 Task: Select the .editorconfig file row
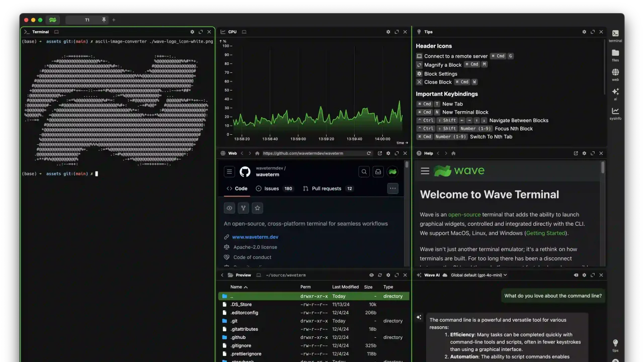314,313
